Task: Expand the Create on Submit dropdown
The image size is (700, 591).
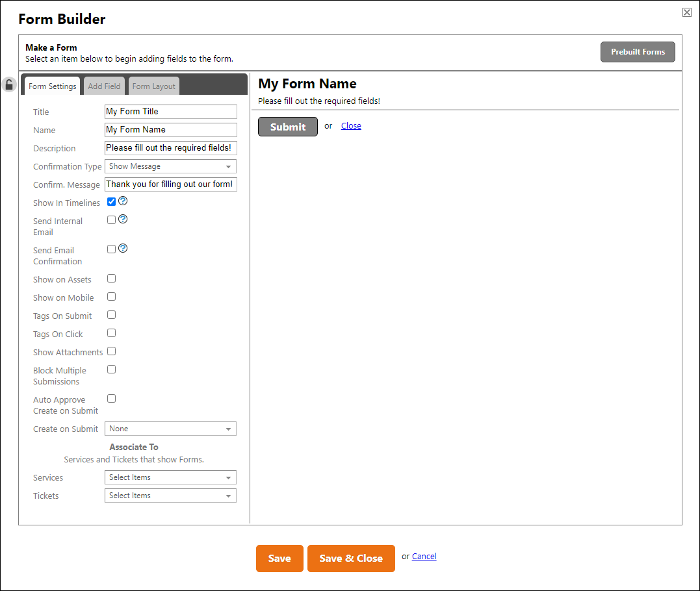Action: pyautogui.click(x=170, y=429)
